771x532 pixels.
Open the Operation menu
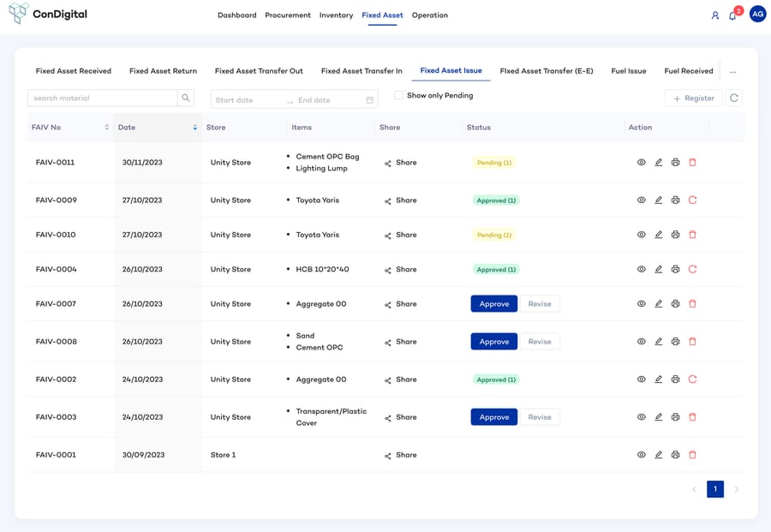pyautogui.click(x=430, y=15)
